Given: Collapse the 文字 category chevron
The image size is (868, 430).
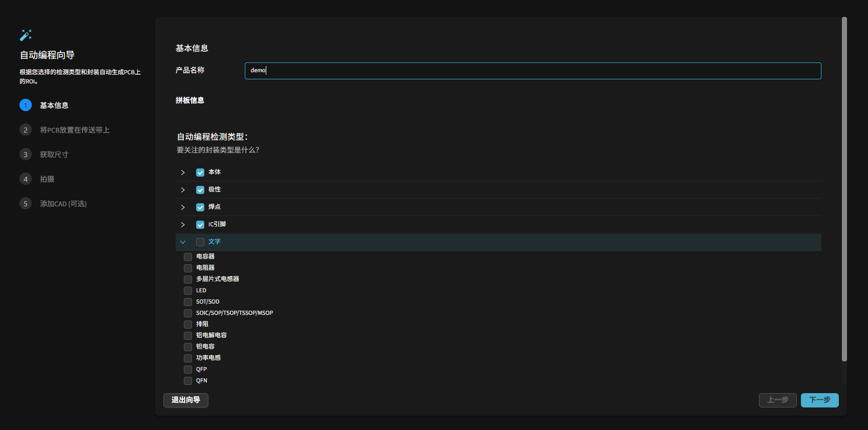Looking at the screenshot, I should (183, 242).
